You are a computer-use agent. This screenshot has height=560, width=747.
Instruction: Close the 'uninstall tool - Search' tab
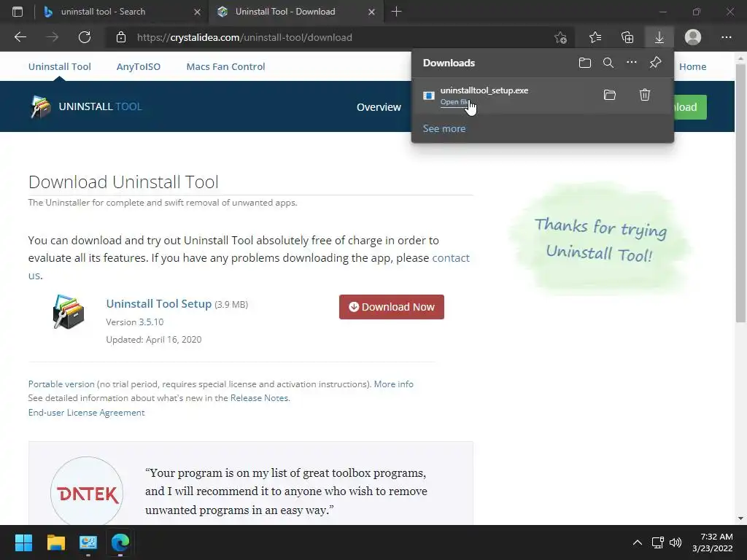[197, 12]
